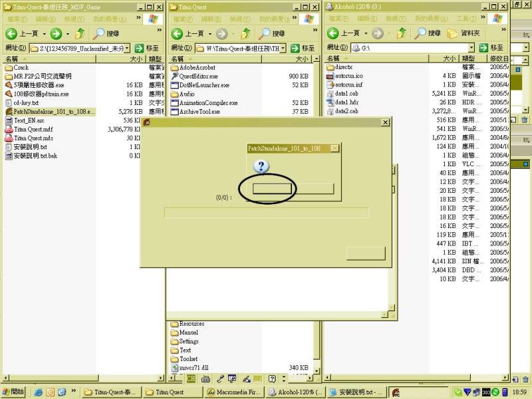Screen dimensions: 532x399
Task: Click Up folder icon in Alcohol-120% window
Action: click(402, 33)
